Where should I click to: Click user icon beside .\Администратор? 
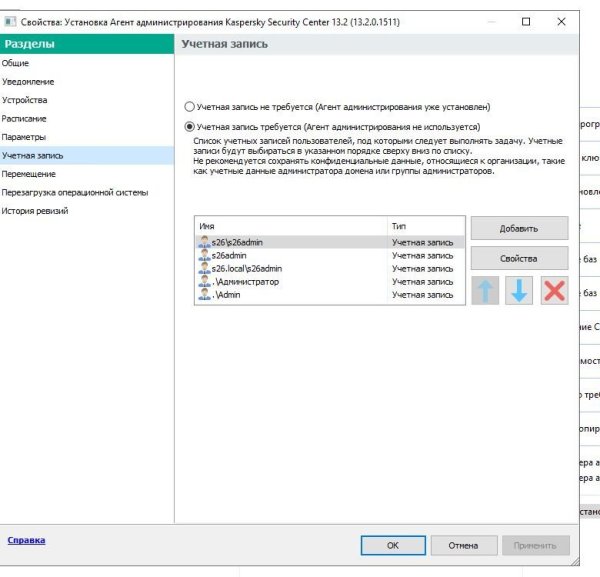pos(204,282)
